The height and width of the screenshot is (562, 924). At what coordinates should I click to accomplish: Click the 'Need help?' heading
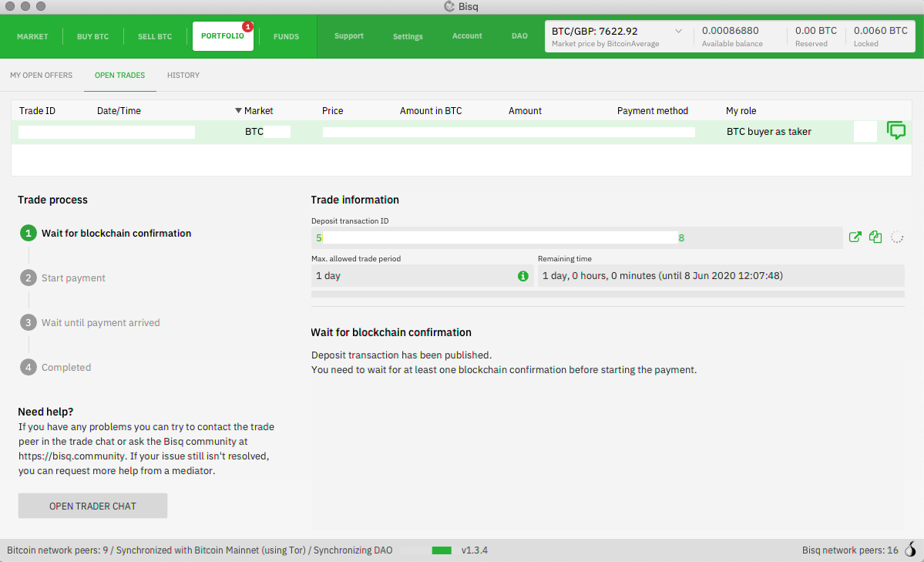[x=45, y=412]
